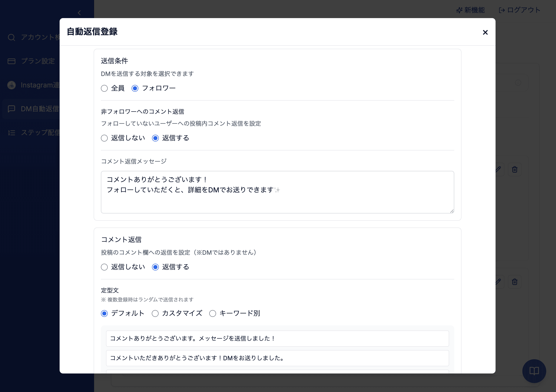
Task: Click the note 複数登録時はランダムで送信されます
Action: [147, 300]
